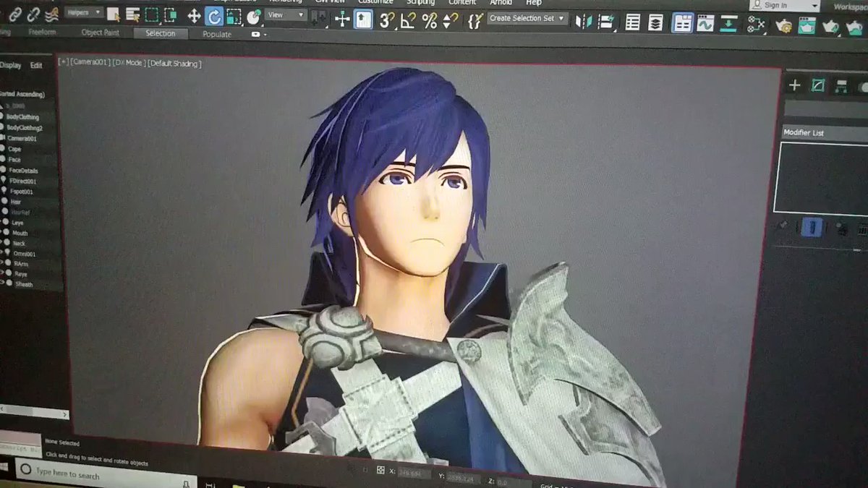Choose the Rectangular Selection Region tool

151,14
